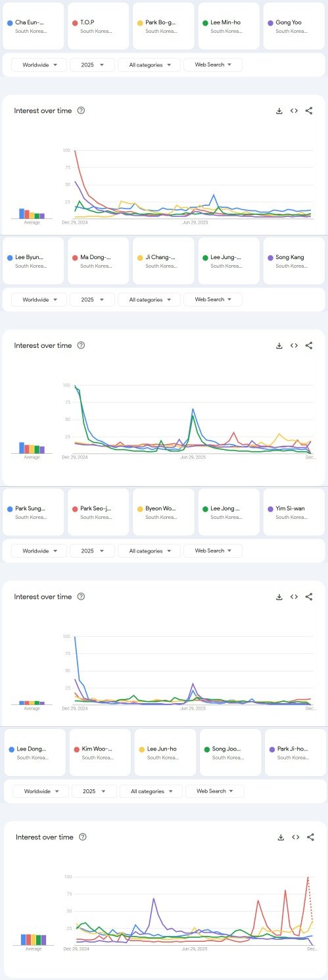Download the interest chart in the T.O.P comparison
The width and height of the screenshot is (328, 980).
279,110
